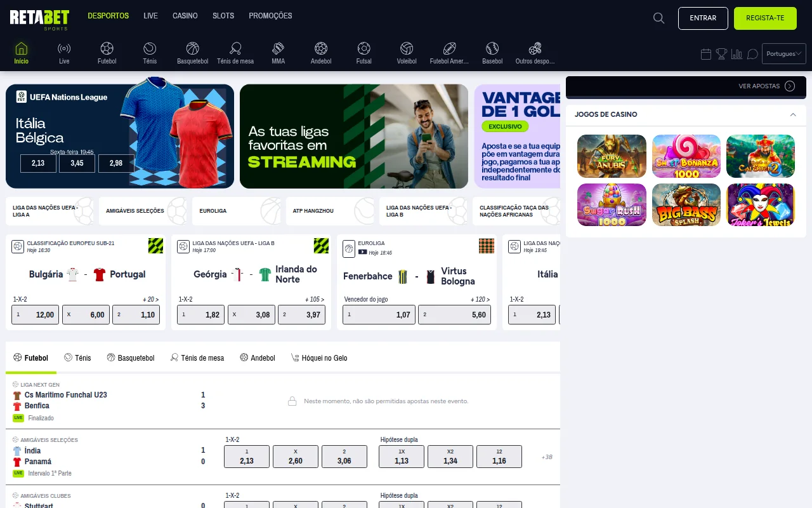Open the Joker's Jewels game
This screenshot has height=508, width=812.
tap(761, 205)
